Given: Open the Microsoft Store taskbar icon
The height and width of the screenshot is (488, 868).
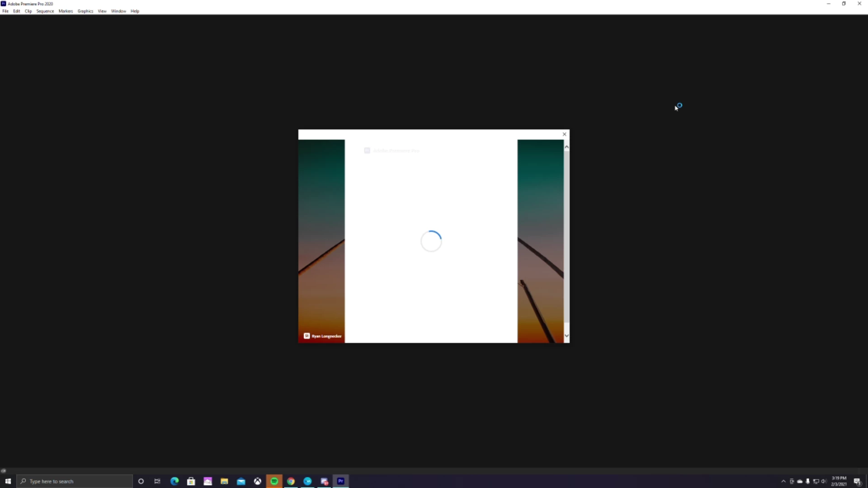Looking at the screenshot, I should 191,481.
